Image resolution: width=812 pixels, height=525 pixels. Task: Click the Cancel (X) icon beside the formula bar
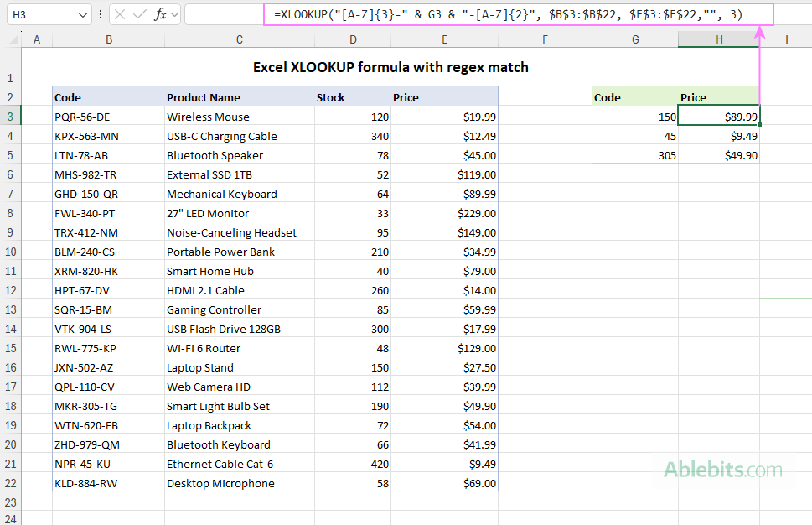[x=120, y=14]
